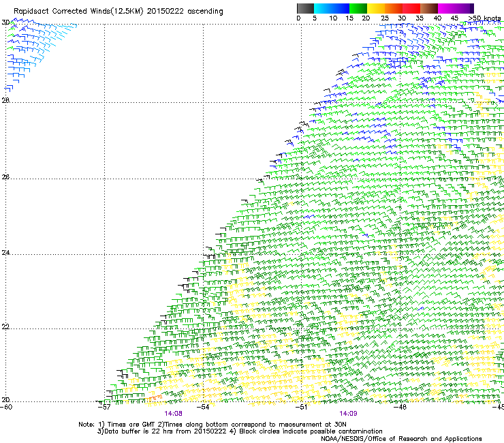Click the dark purple 45-50 knots segment

point(464,8)
